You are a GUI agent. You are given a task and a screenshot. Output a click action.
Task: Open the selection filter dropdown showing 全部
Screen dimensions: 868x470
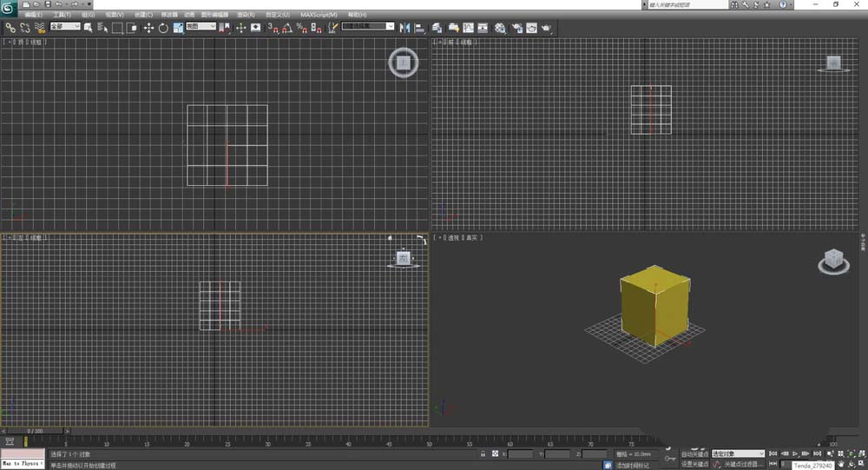coord(65,27)
